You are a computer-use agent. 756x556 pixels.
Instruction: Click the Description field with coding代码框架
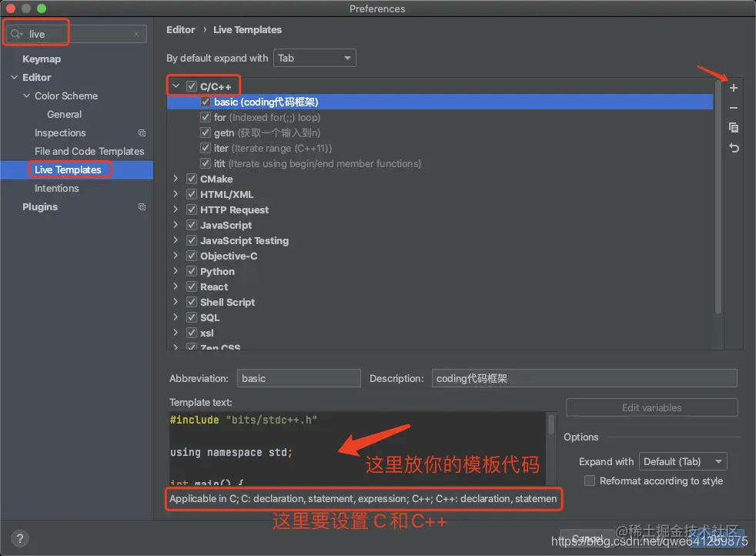pyautogui.click(x=584, y=379)
